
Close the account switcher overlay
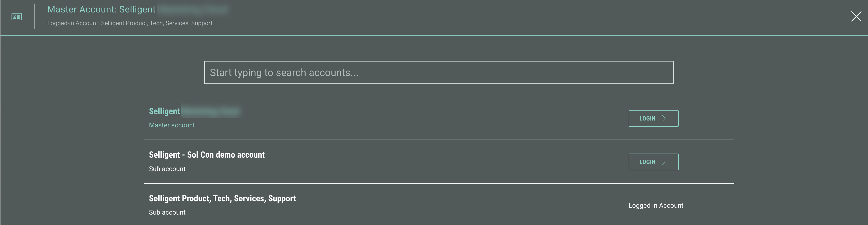coord(856,17)
